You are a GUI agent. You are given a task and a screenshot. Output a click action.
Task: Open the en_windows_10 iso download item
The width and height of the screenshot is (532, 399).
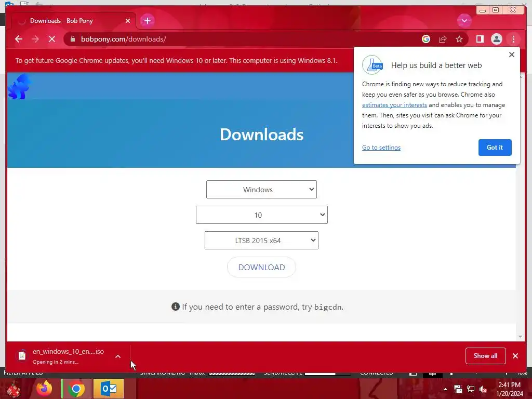pyautogui.click(x=64, y=356)
